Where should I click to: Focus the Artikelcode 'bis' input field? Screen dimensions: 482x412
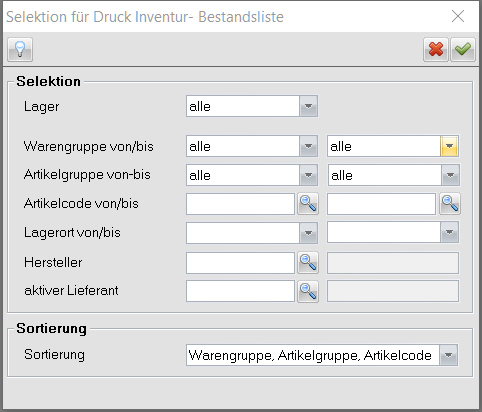(381, 204)
